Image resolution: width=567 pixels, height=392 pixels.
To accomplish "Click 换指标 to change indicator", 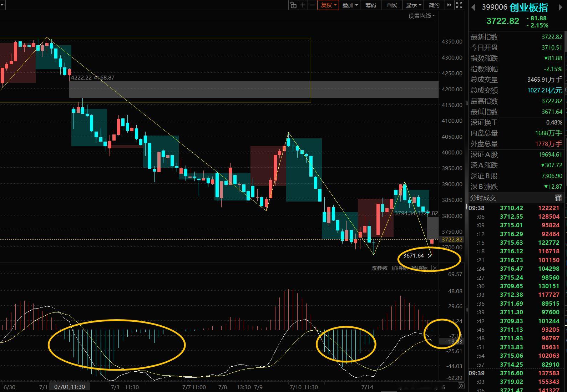I will 419,268.
